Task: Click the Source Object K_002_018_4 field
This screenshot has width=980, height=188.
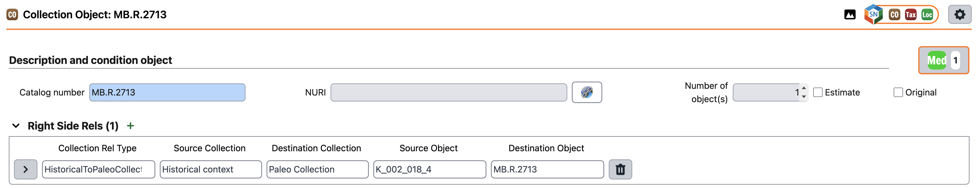Action: click(x=429, y=169)
